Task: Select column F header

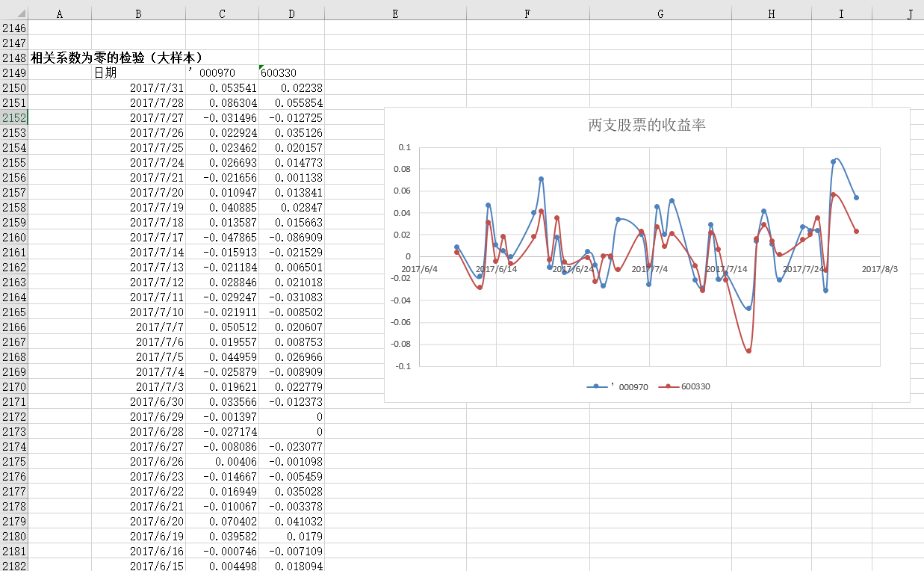Action: [x=528, y=13]
